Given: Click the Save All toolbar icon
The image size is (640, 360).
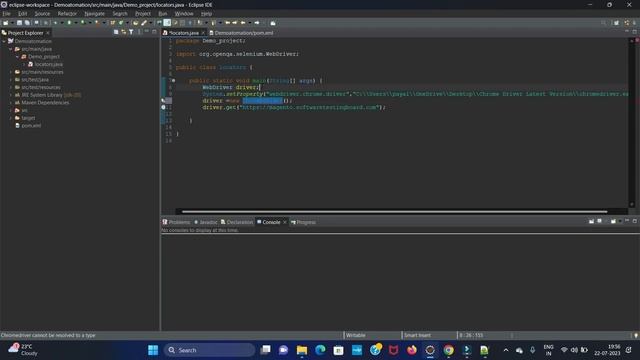Looking at the screenshot, I should pos(27,23).
